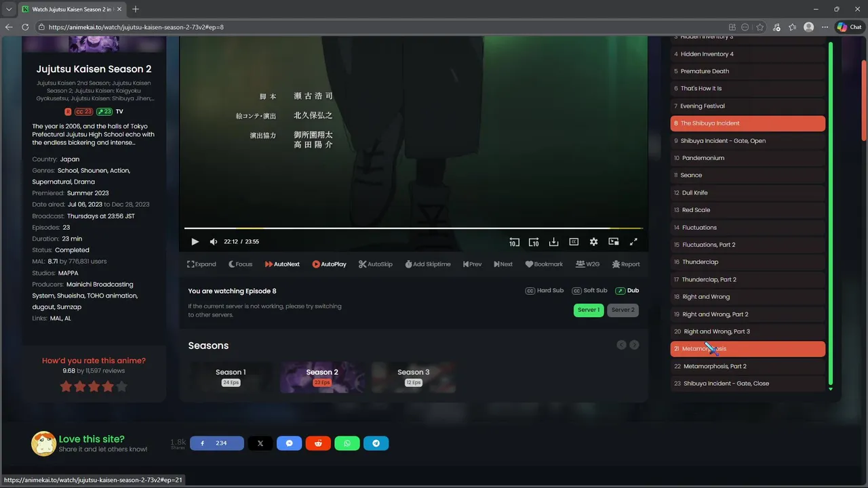Image resolution: width=868 pixels, height=488 pixels.
Task: Open episode 12 Dull Knife
Action: click(x=748, y=193)
